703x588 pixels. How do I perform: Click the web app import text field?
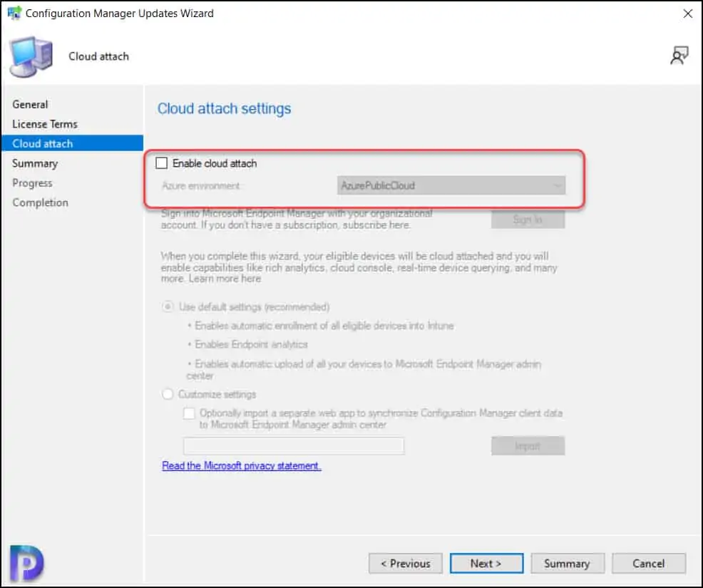[x=294, y=446]
